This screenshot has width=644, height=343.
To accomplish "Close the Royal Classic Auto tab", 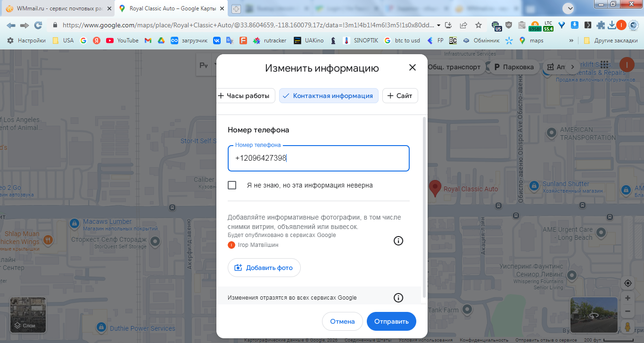I will coord(223,8).
